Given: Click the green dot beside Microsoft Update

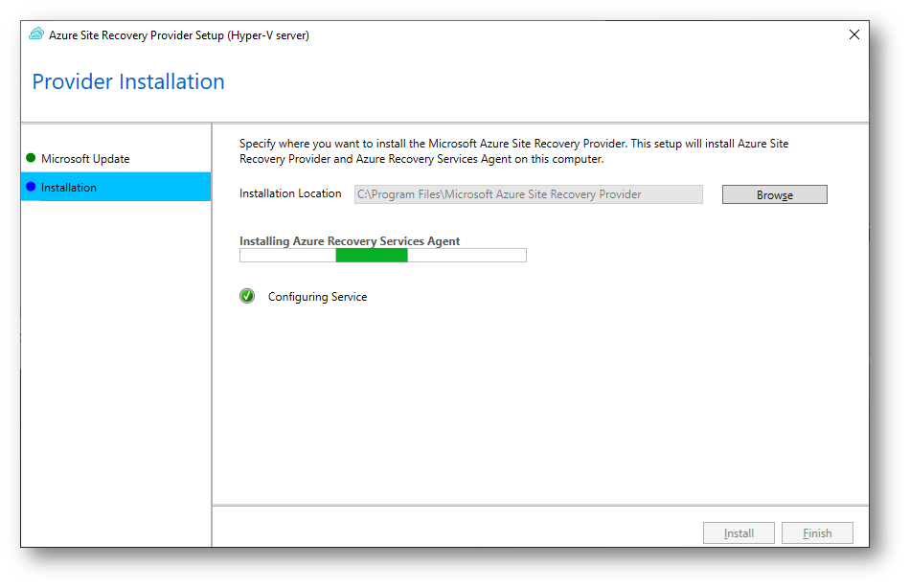Looking at the screenshot, I should coord(31,158).
